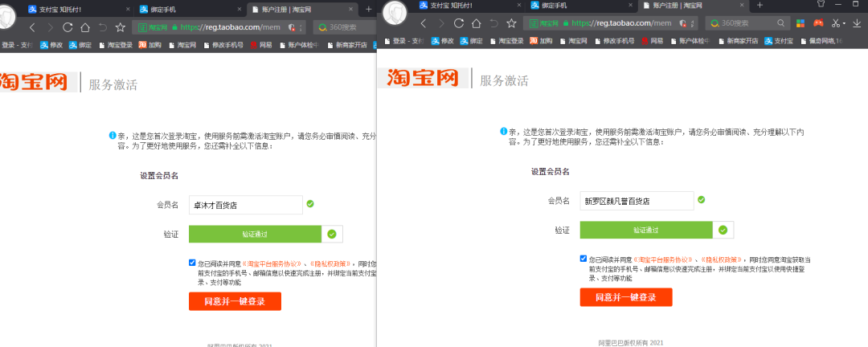868x347 pixels.
Task: Bookmark page with star in right window
Action: point(511,23)
